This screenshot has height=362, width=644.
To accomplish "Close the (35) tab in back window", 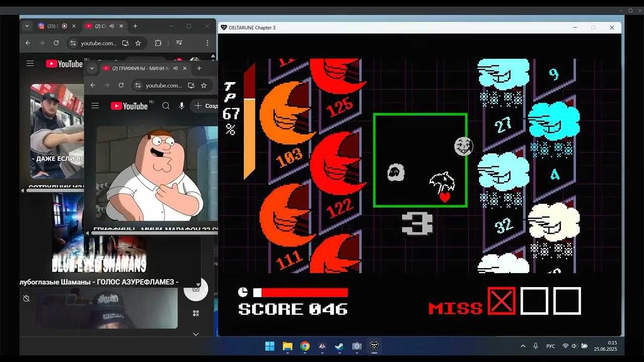I will (x=73, y=26).
